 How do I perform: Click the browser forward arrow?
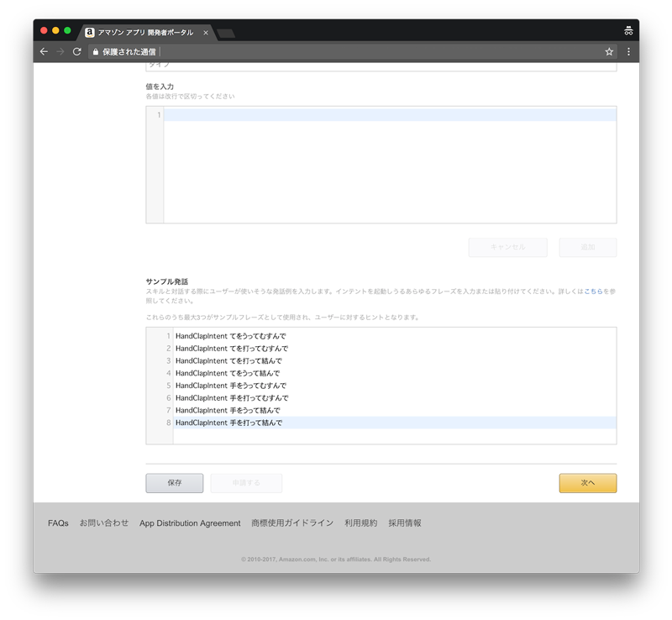pos(60,52)
